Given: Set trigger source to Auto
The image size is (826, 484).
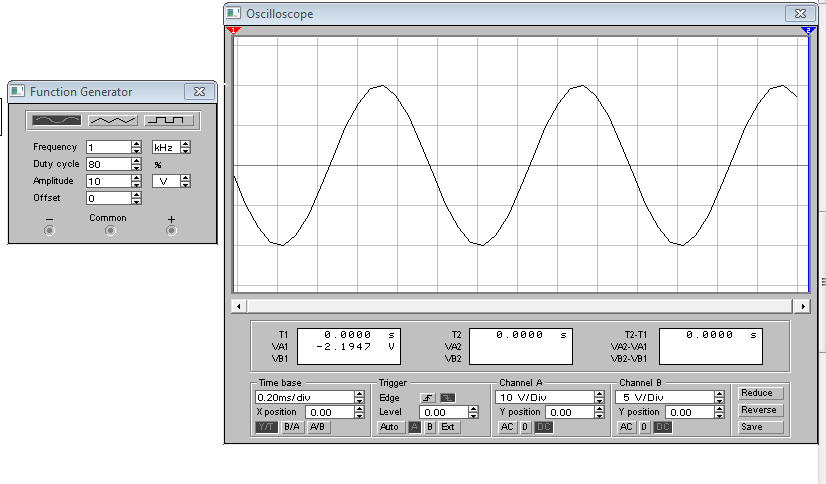Looking at the screenshot, I should [x=389, y=427].
